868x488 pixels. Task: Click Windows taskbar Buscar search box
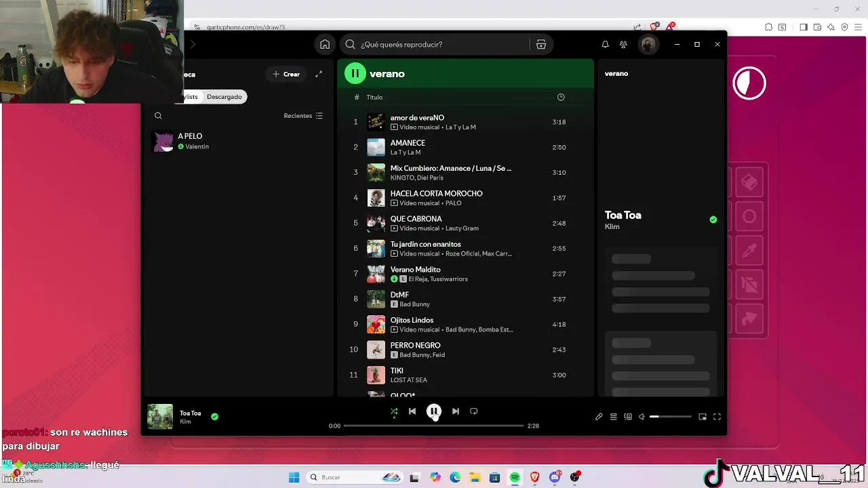point(354,478)
